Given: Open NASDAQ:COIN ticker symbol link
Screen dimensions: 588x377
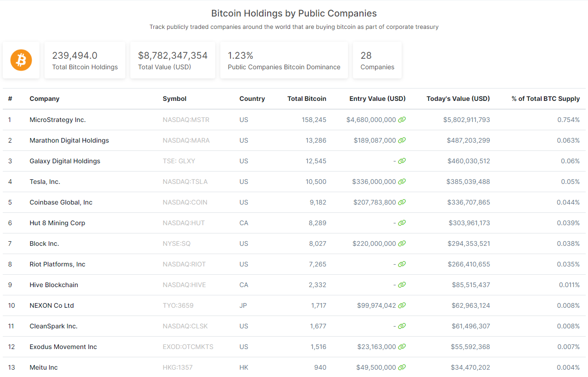Looking at the screenshot, I should click(185, 202).
